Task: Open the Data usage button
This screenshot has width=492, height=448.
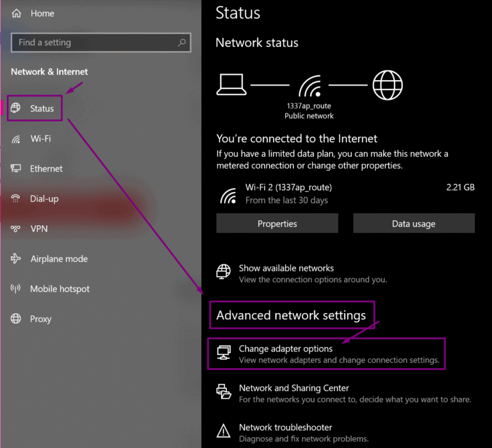Action: pyautogui.click(x=413, y=223)
